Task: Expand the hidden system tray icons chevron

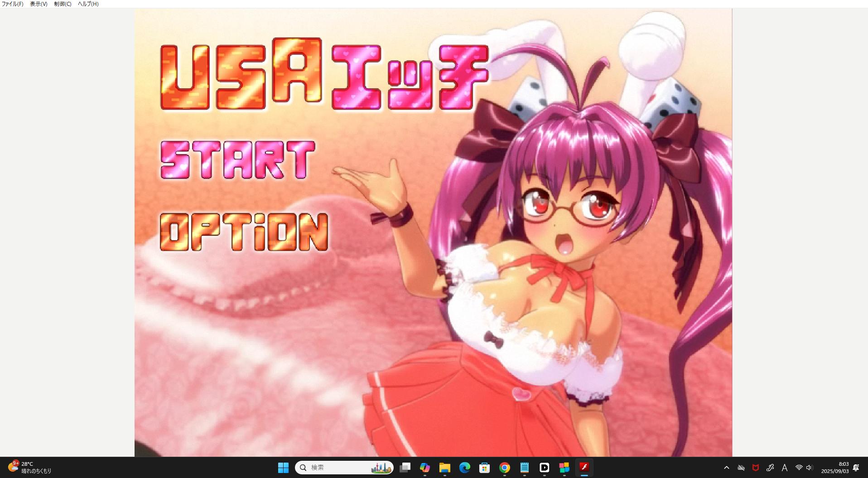Action: click(x=726, y=468)
